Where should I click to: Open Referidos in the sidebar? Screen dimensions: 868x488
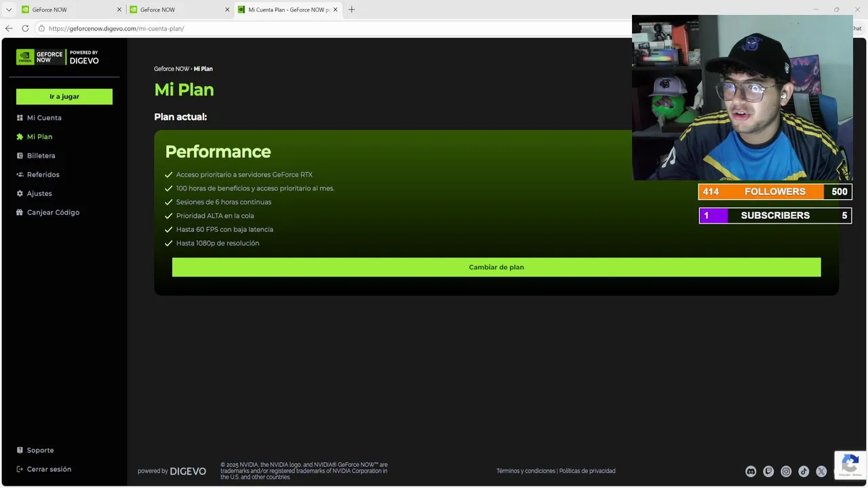point(43,175)
